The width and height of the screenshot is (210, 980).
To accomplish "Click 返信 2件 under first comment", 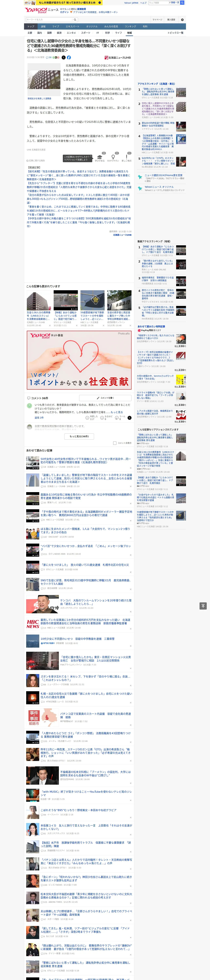I will click(x=39, y=418).
